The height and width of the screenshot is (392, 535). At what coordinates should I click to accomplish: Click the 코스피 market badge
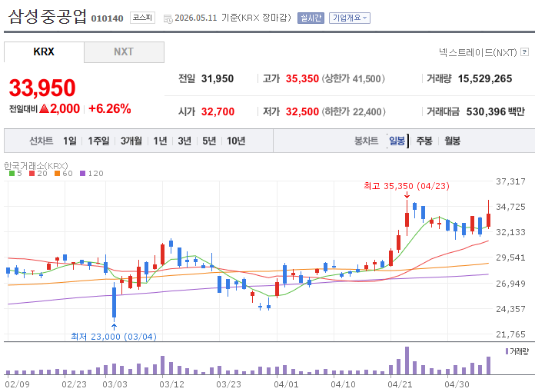(x=142, y=18)
